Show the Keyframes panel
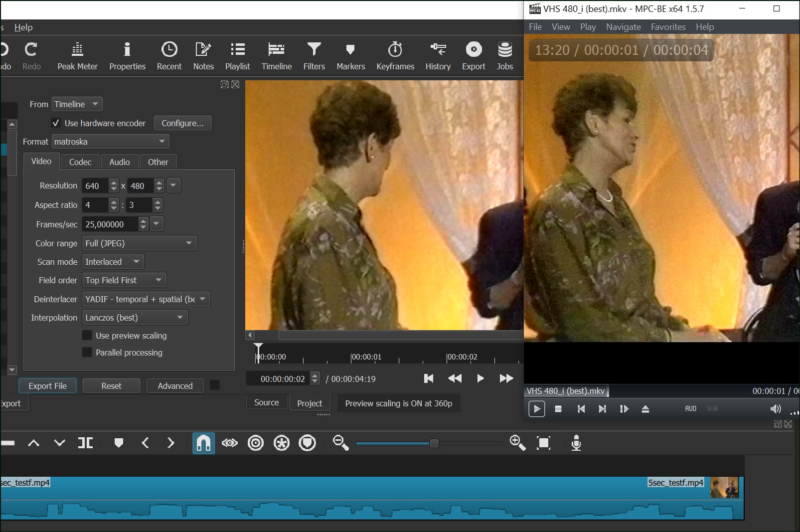 click(x=395, y=56)
